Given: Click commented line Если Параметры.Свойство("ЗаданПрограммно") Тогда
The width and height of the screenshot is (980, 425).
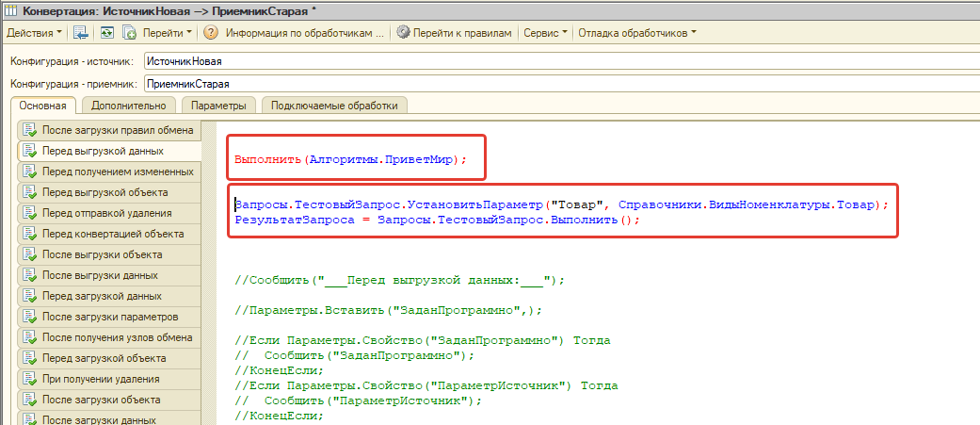Looking at the screenshot, I should click(423, 340).
